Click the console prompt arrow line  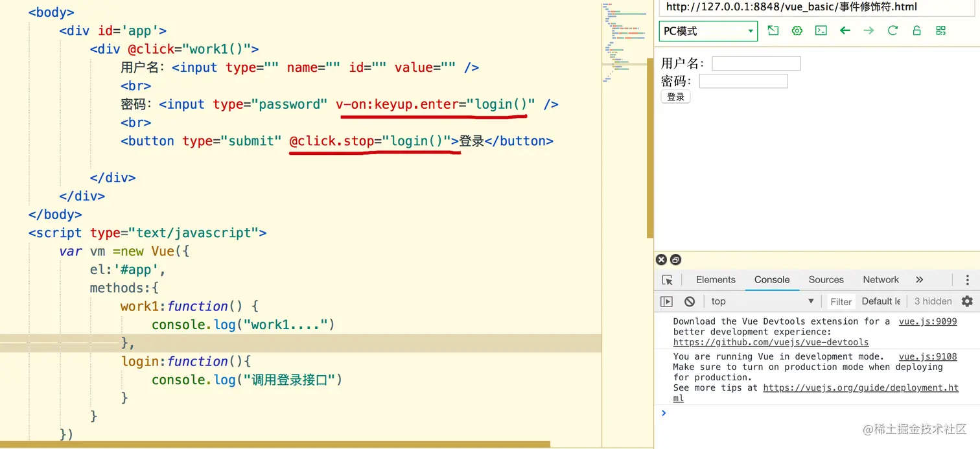click(x=817, y=413)
